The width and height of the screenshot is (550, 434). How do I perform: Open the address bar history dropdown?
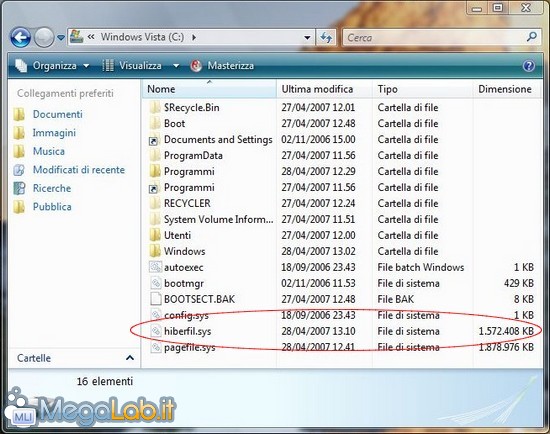point(307,37)
